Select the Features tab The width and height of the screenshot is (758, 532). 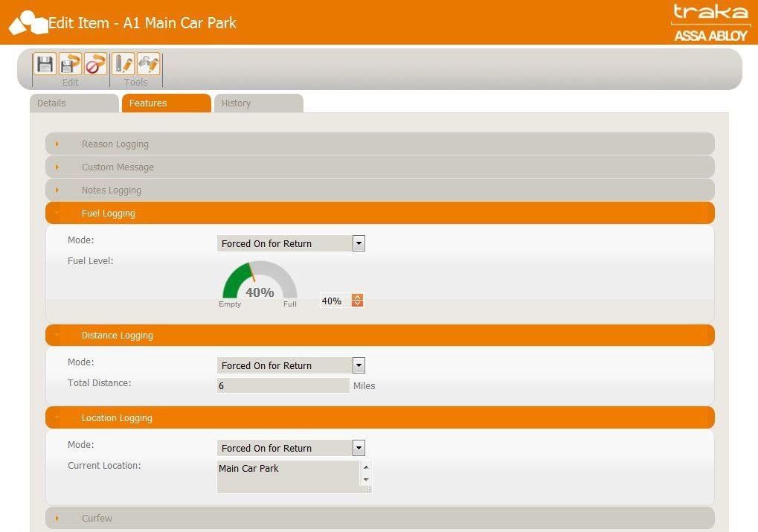click(x=167, y=103)
